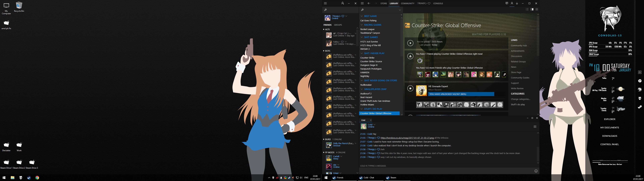The width and height of the screenshot is (644, 181).
Task: Click the achievements unlocked 143/167 progress bar
Action: 461,94
